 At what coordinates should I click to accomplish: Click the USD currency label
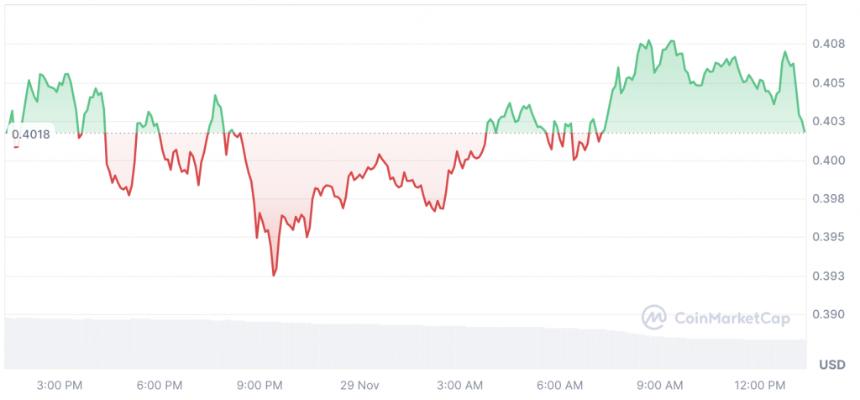click(x=832, y=364)
